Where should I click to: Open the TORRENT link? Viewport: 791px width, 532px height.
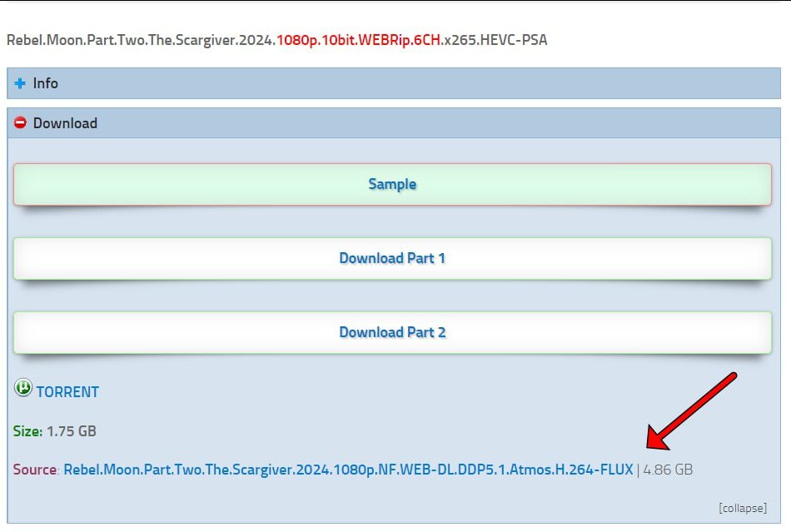point(67,392)
